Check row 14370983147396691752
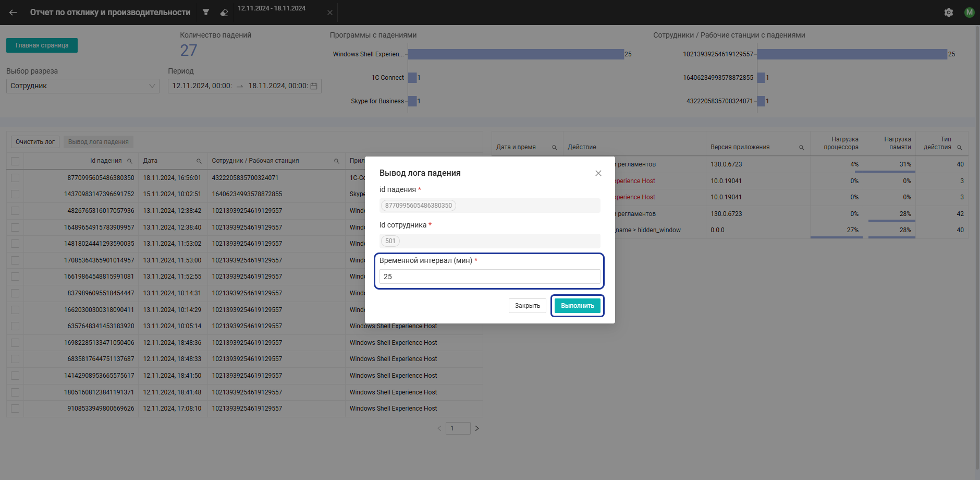The width and height of the screenshot is (980, 480). pyautogui.click(x=15, y=194)
